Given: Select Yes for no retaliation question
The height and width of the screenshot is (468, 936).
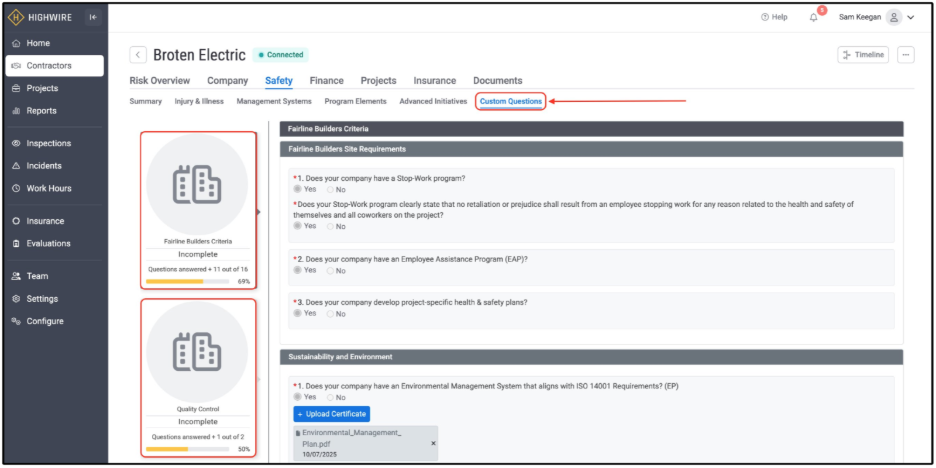Looking at the screenshot, I should 297,226.
